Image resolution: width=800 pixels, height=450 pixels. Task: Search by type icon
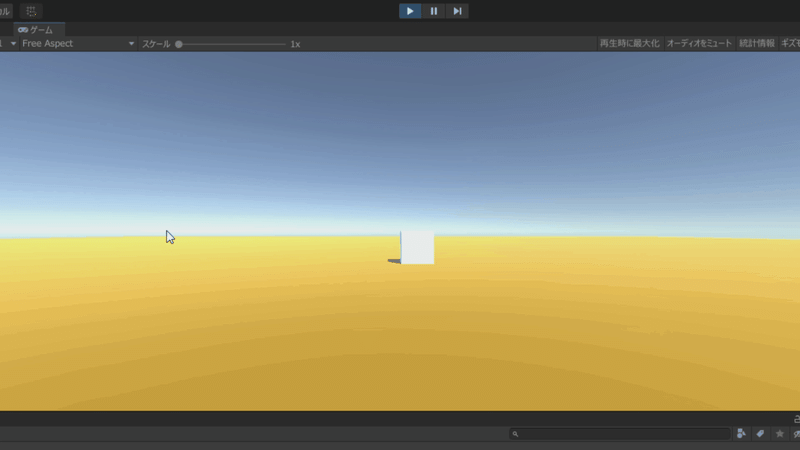coord(741,434)
